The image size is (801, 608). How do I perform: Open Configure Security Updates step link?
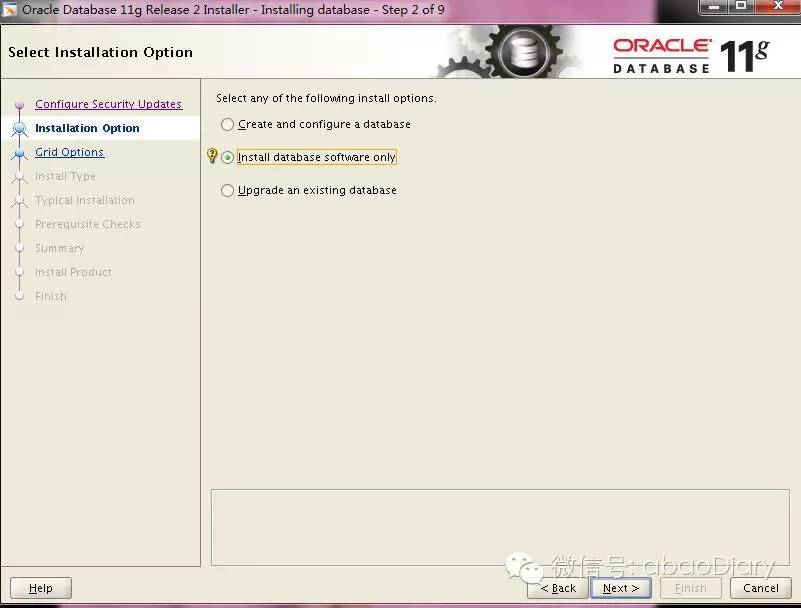tap(108, 104)
